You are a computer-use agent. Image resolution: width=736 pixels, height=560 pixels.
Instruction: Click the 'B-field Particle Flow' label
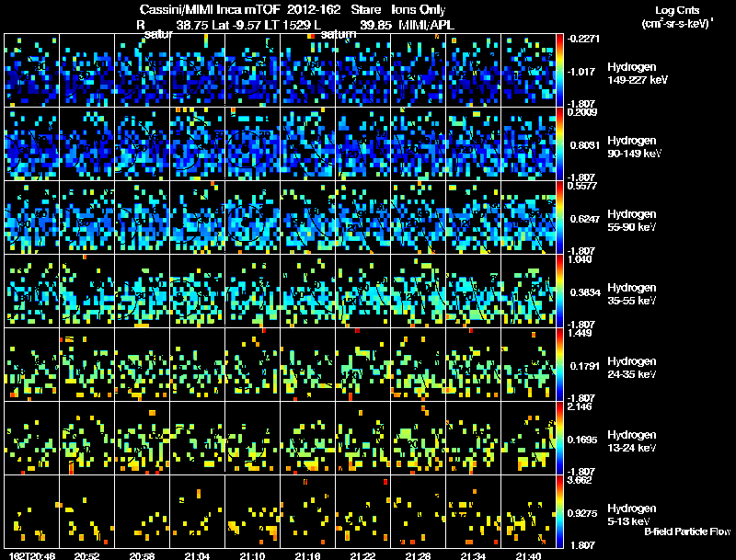[x=687, y=531]
